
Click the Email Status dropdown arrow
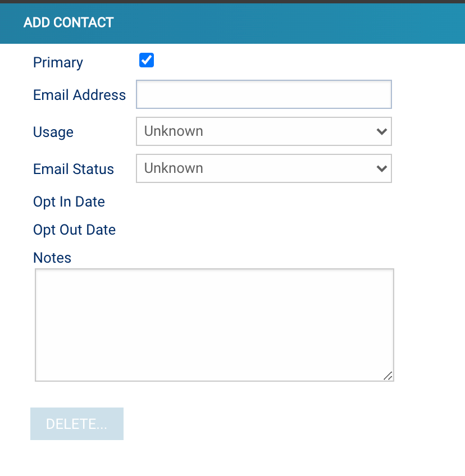pyautogui.click(x=382, y=168)
